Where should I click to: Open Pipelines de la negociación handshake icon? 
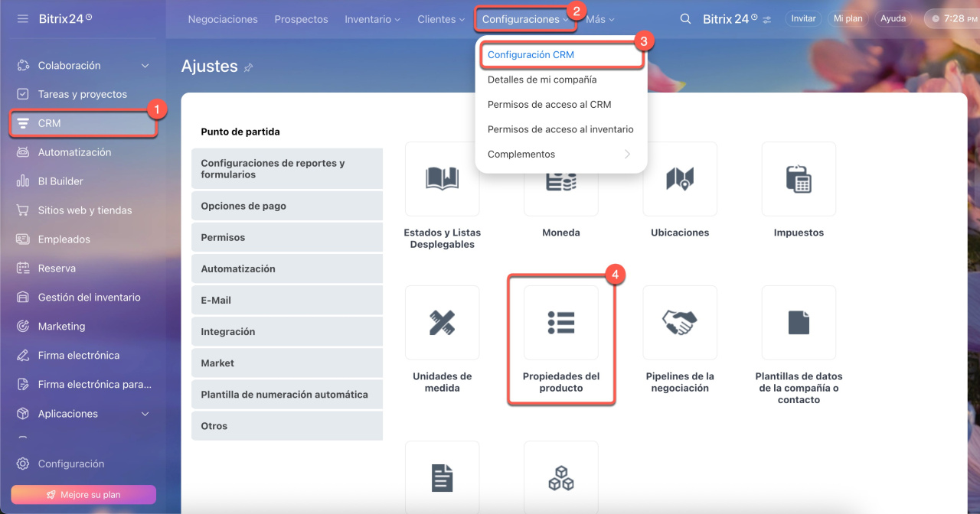pyautogui.click(x=679, y=323)
